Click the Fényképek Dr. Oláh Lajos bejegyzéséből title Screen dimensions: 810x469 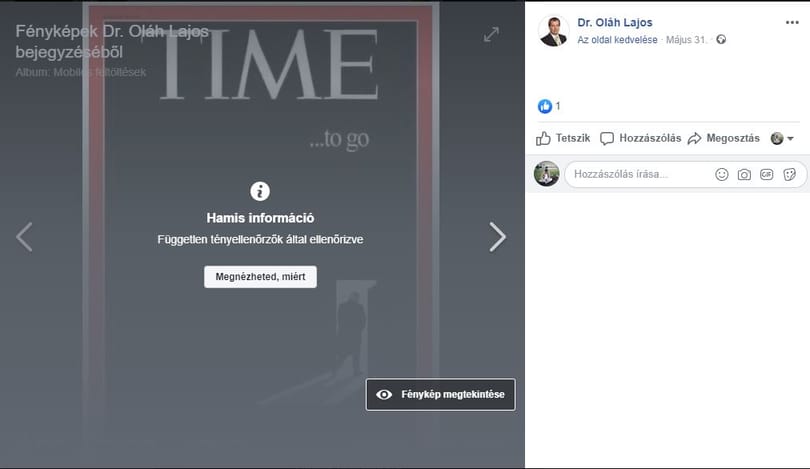[x=112, y=42]
